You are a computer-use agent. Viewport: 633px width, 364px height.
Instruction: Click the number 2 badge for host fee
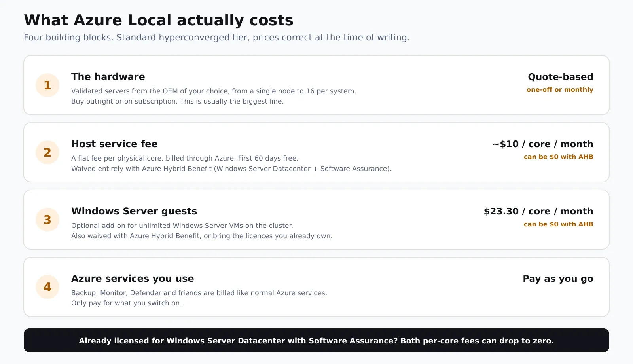[47, 152]
